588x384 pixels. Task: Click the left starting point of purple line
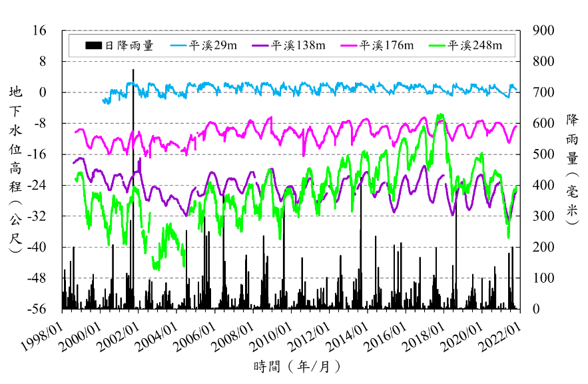pos(73,162)
